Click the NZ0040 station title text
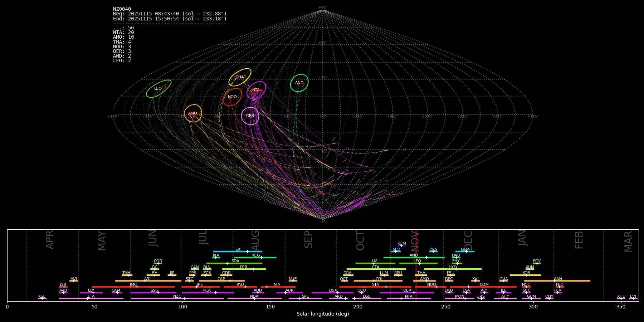The height and width of the screenshot is (322, 644). pos(122,9)
